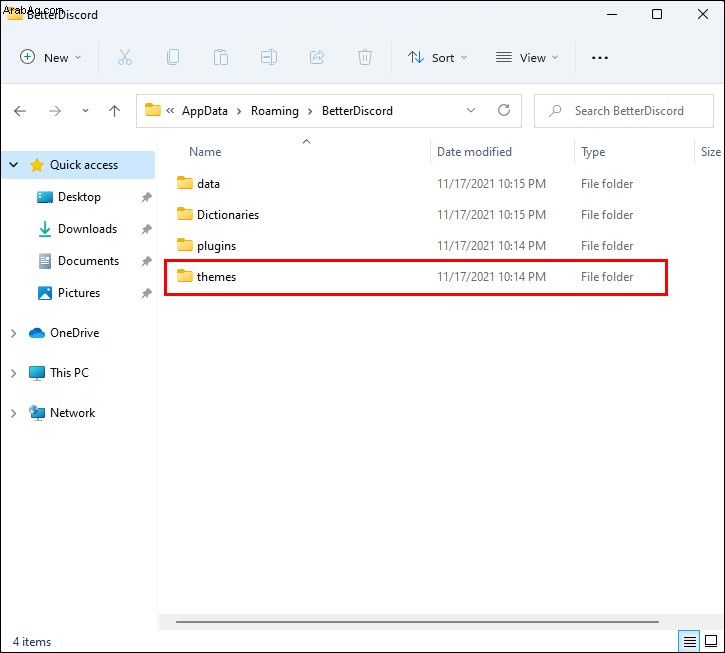Click the Copy icon in toolbar
This screenshot has height=653, width=725.
pyautogui.click(x=173, y=57)
